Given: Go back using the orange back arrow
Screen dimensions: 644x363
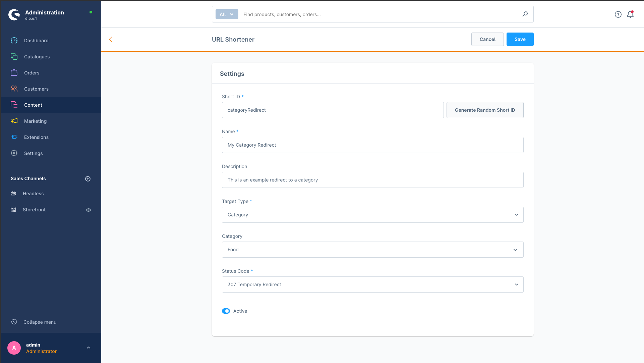Looking at the screenshot, I should tap(111, 39).
